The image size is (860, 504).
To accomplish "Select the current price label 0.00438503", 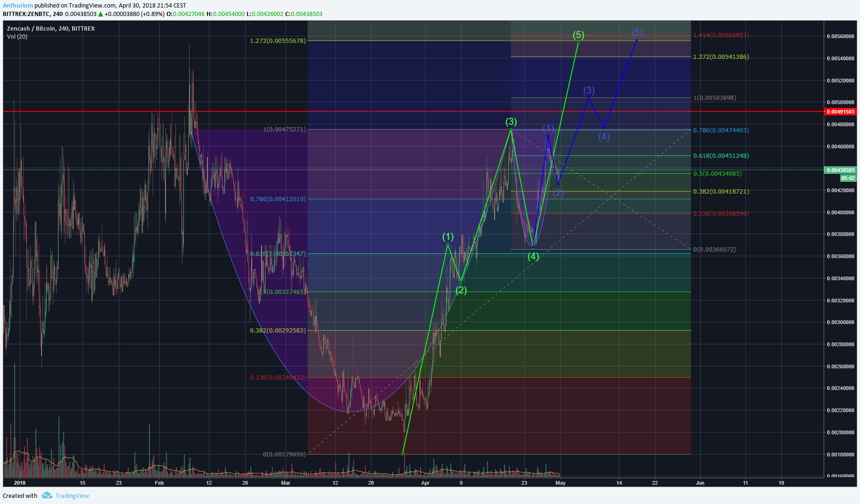I will click(x=840, y=170).
